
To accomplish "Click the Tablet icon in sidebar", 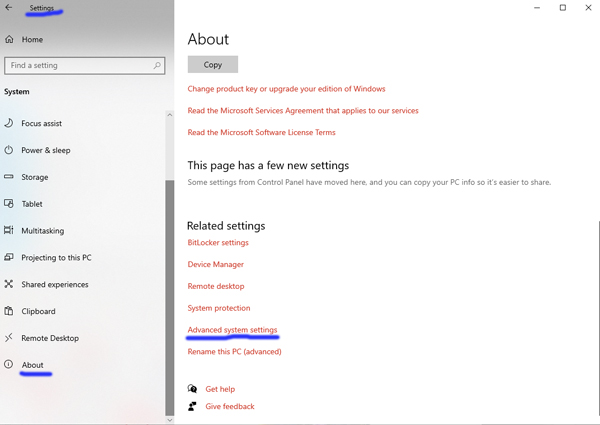I will tap(9, 204).
